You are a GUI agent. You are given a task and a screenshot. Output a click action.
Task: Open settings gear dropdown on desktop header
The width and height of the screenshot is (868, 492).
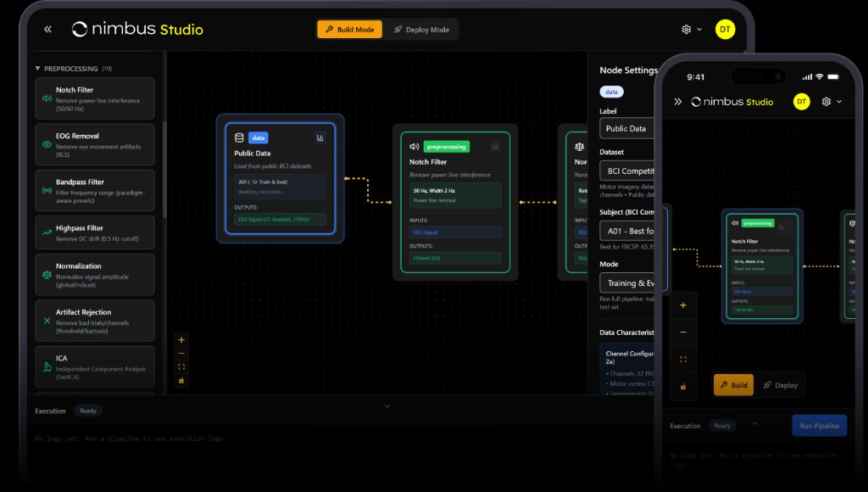pos(692,30)
